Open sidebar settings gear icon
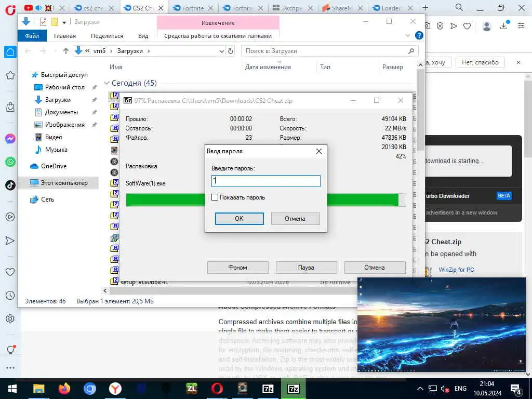This screenshot has height=399, width=532. 10,318
